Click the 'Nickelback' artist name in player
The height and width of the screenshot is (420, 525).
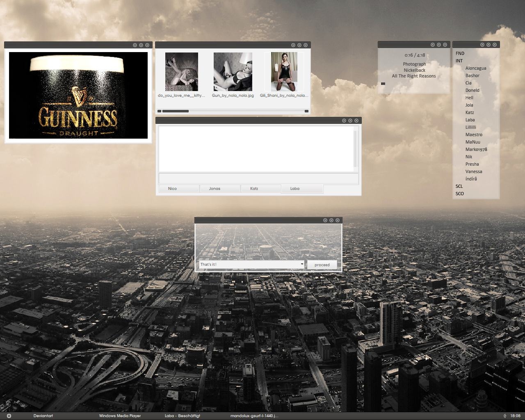[414, 70]
